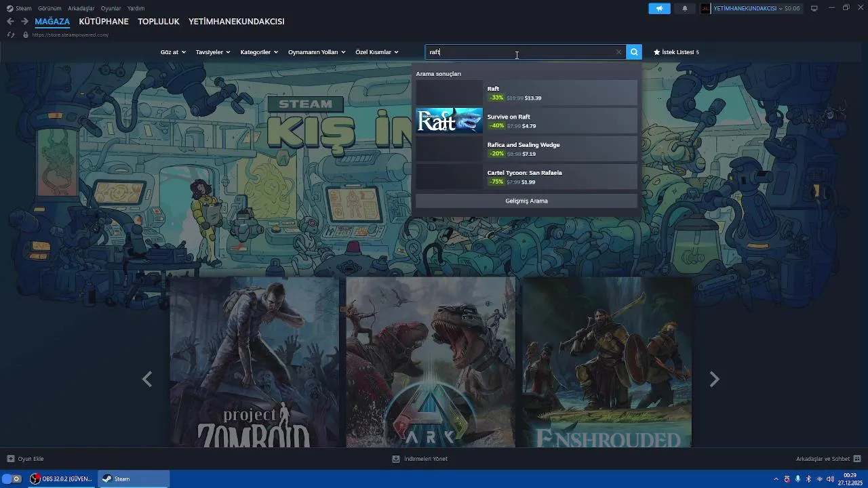Click the page reload icon beside URL

coord(11,35)
